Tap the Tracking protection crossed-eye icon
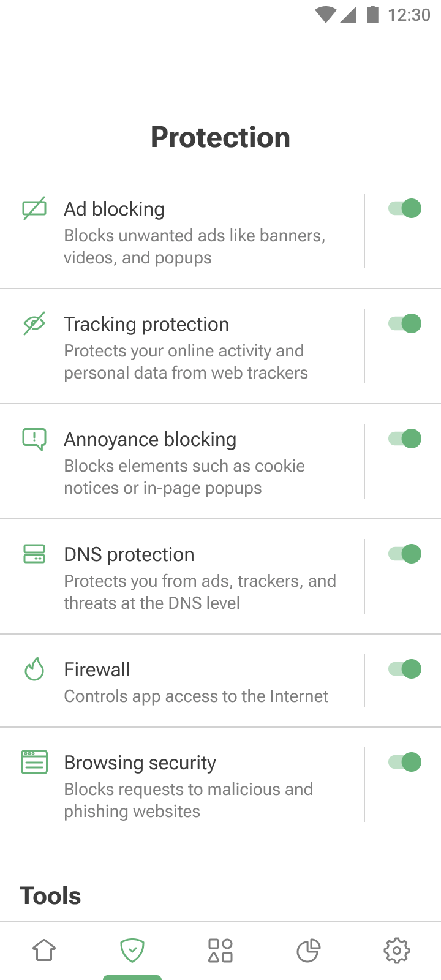Screen dimensions: 441x980 (34, 323)
